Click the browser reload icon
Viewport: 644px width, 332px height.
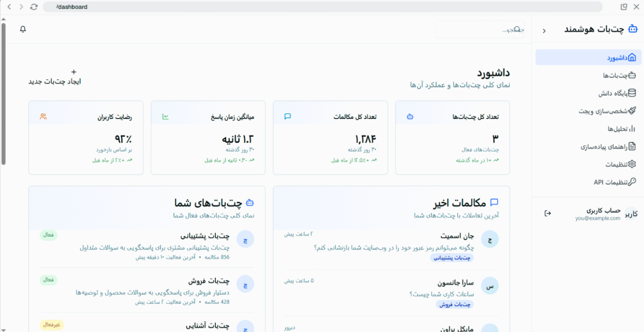(x=34, y=7)
